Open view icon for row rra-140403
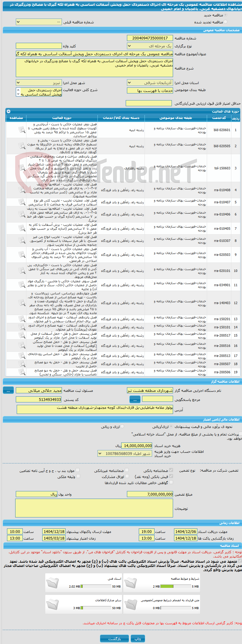 tap(22, 303)
